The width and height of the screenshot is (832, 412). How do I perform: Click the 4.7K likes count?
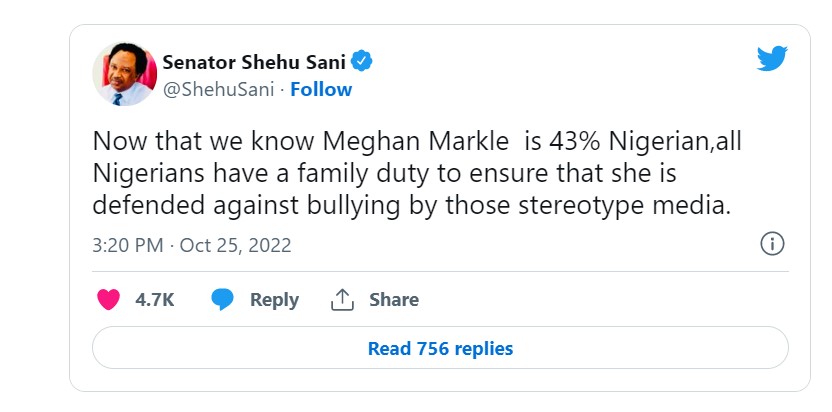154,300
